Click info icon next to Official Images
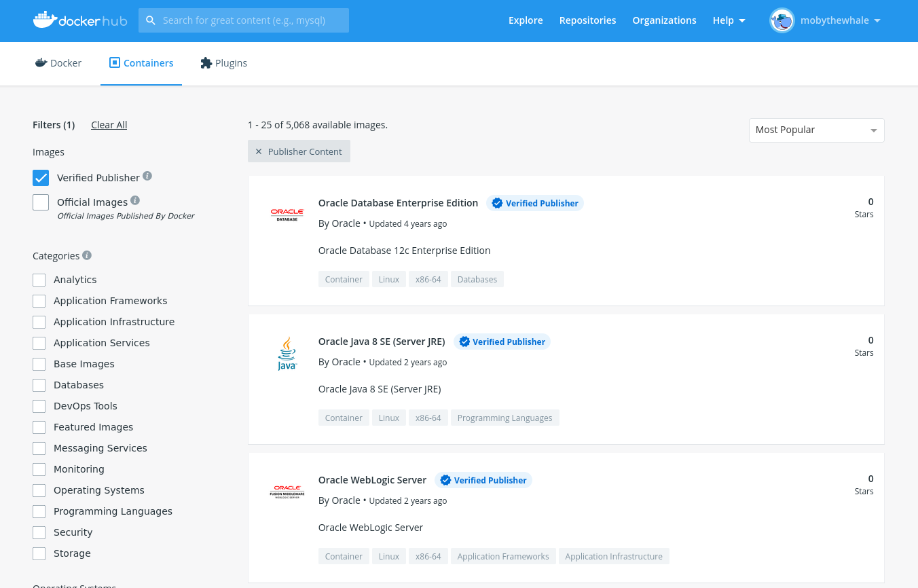This screenshot has height=588, width=918. (x=135, y=200)
